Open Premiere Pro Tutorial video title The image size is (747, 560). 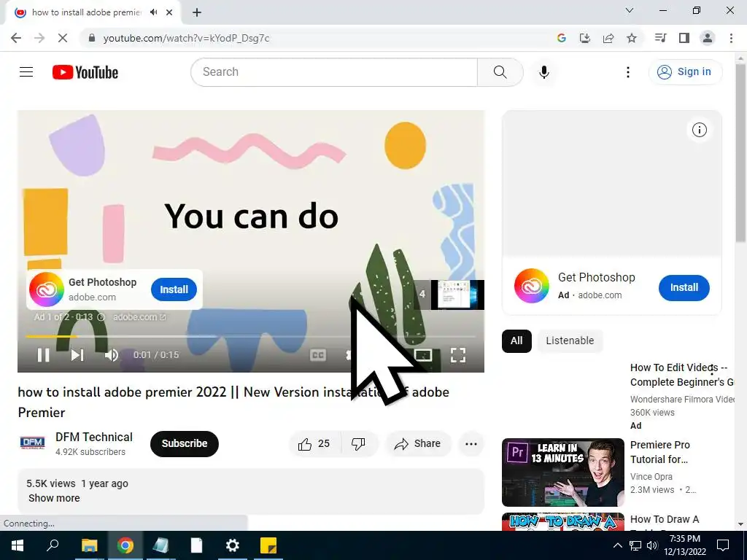[x=659, y=452]
